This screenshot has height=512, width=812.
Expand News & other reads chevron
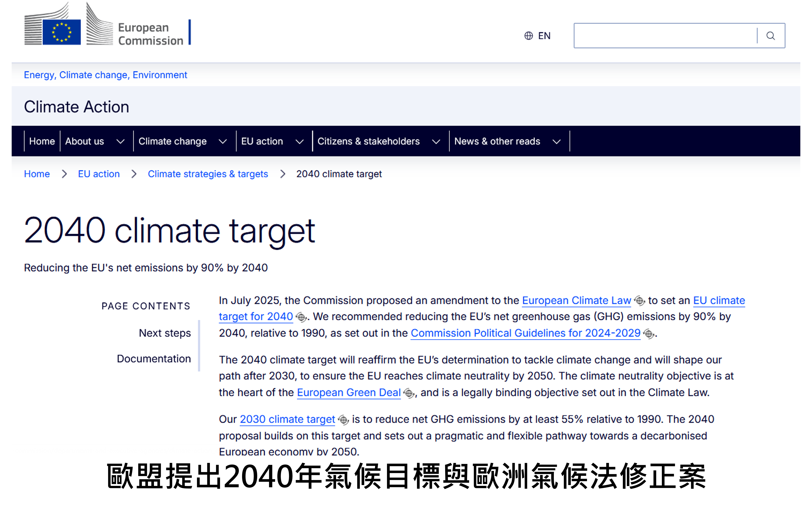(556, 141)
